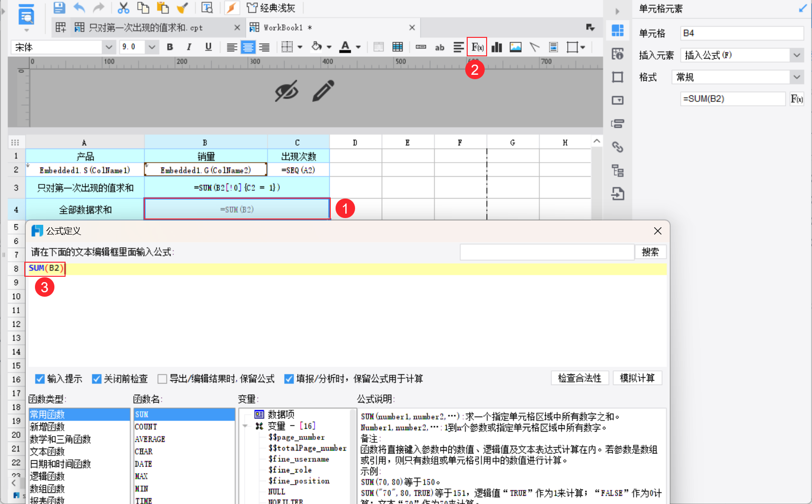The image size is (812, 504).
Task: Paste clipboard content
Action: click(x=163, y=8)
